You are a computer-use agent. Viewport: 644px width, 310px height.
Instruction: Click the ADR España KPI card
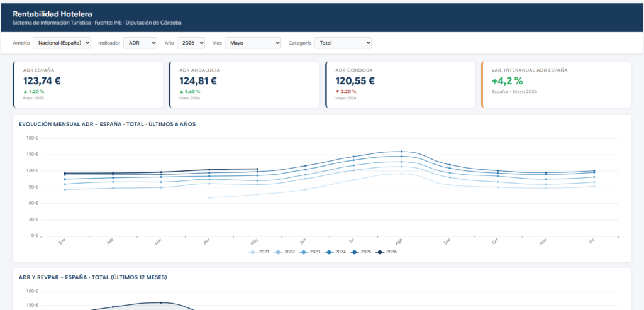coord(88,85)
